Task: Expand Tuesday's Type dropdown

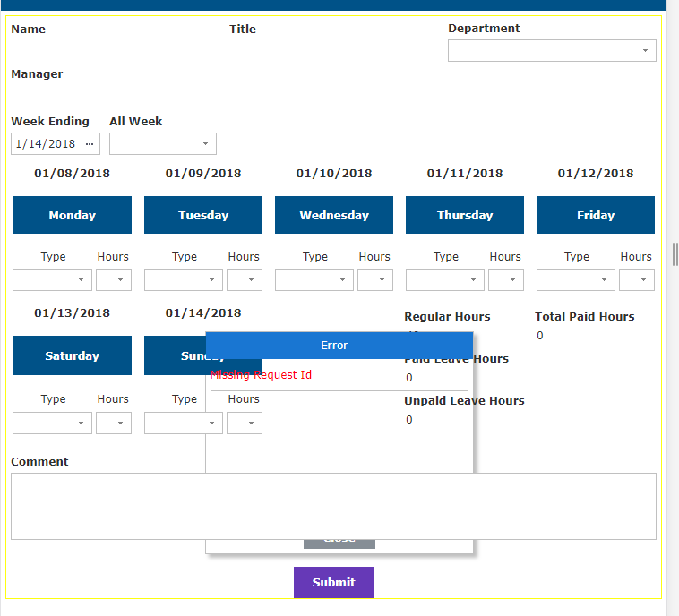Action: (x=183, y=280)
